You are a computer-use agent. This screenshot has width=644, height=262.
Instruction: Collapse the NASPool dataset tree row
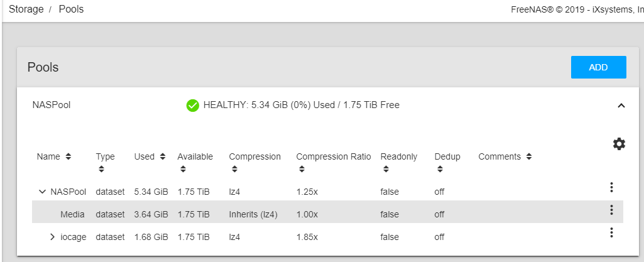pos(43,191)
